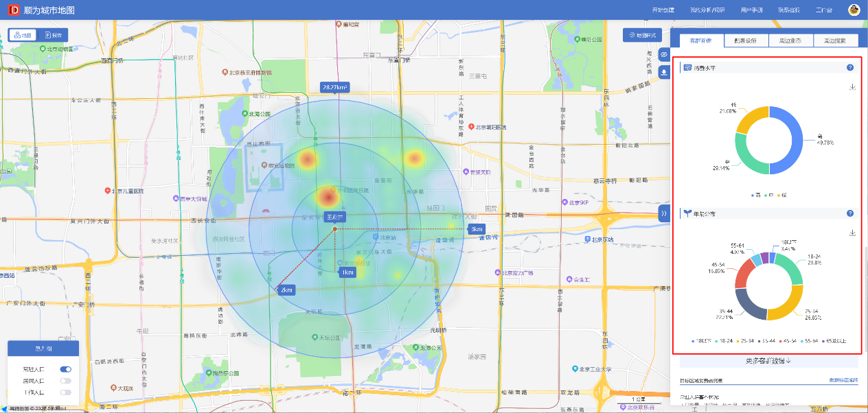Image resolution: width=868 pixels, height=413 pixels.
Task: Click the 北京动物园 map marker
Action: (56, 49)
